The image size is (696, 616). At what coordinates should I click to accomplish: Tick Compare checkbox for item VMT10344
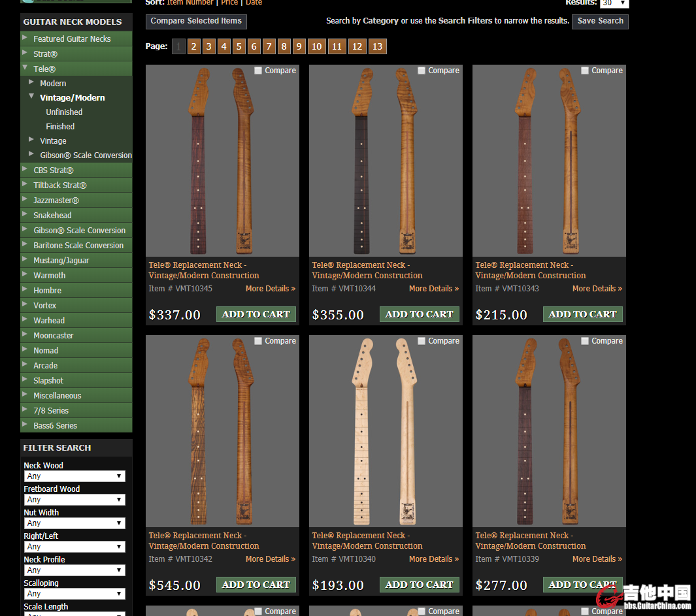[422, 71]
